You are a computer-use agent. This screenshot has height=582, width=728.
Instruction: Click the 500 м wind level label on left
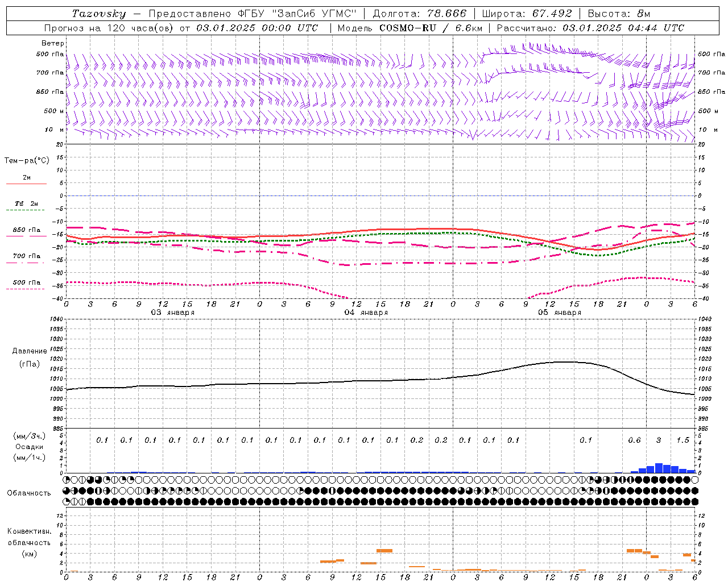click(x=55, y=111)
